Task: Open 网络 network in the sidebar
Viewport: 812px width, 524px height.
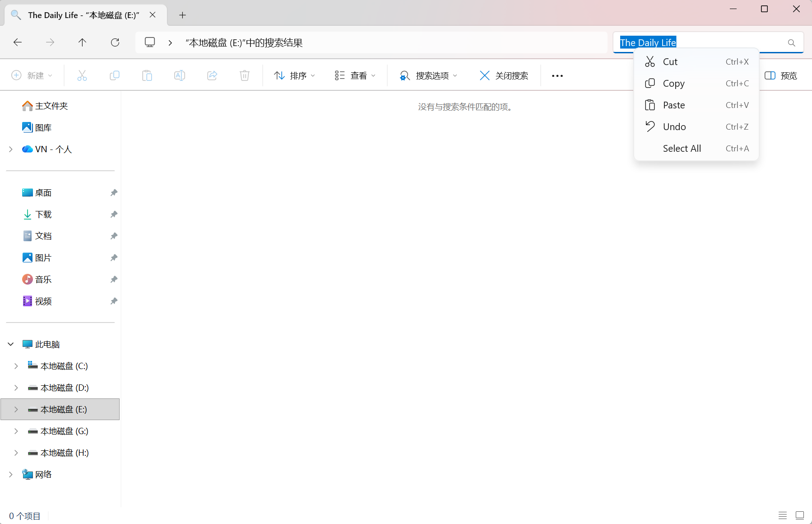Action: click(x=37, y=474)
